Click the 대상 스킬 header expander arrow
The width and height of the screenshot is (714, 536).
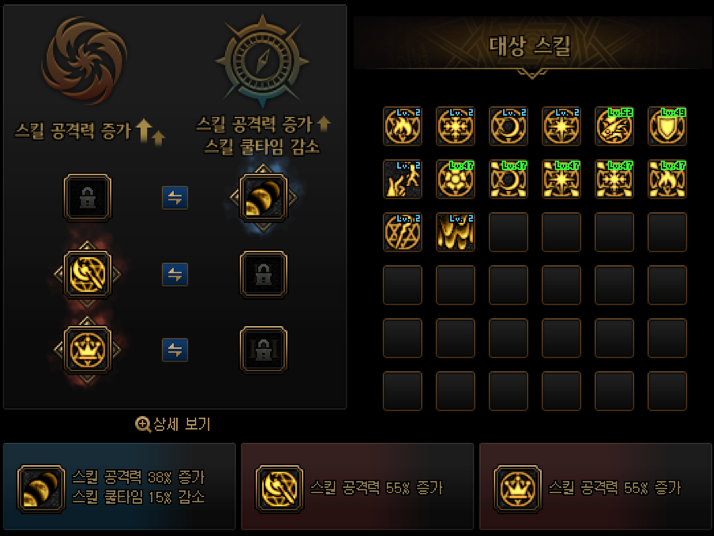tap(531, 73)
